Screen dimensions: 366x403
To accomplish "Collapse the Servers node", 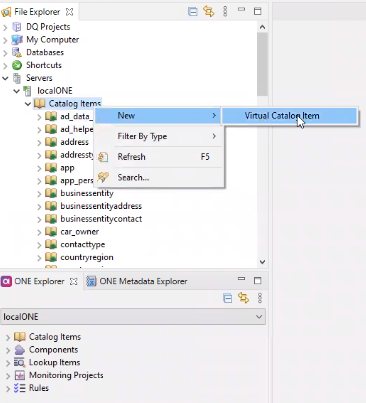I will click(5, 78).
